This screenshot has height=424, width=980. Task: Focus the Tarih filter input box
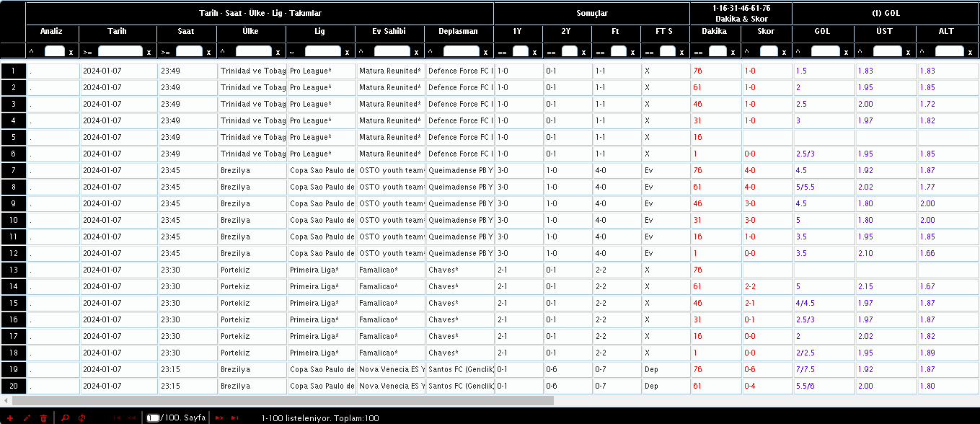click(x=120, y=51)
